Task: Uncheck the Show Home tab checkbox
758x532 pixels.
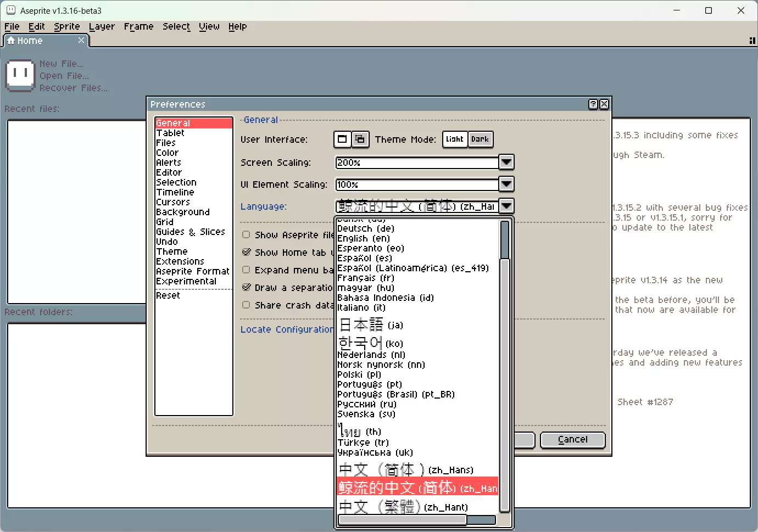Action: click(246, 252)
